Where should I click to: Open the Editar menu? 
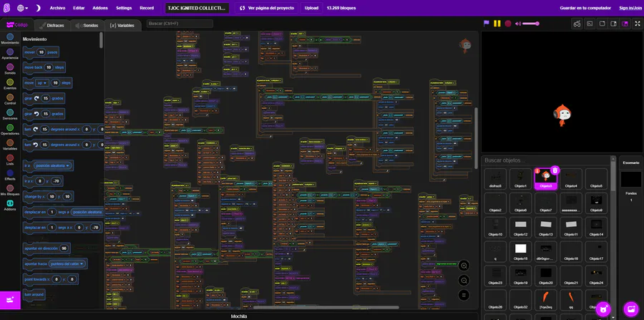click(x=79, y=8)
